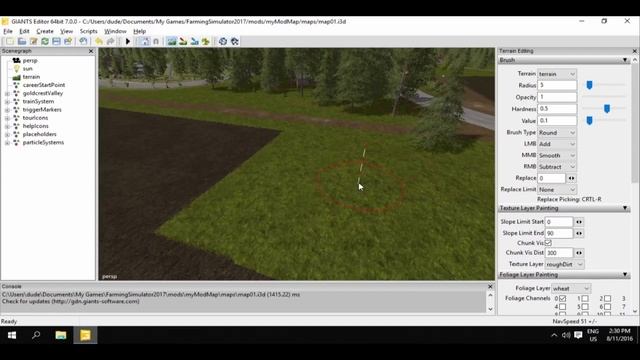Click the Redo arrow toolbar icon

(110, 41)
